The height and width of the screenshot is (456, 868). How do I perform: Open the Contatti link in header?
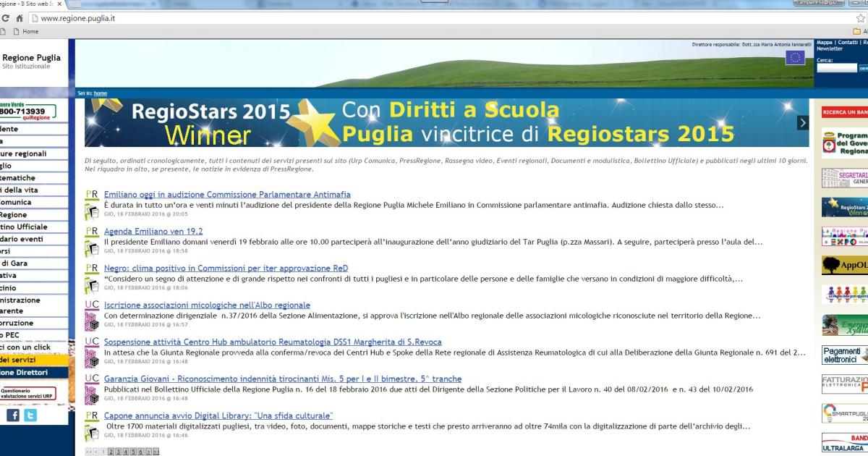848,43
